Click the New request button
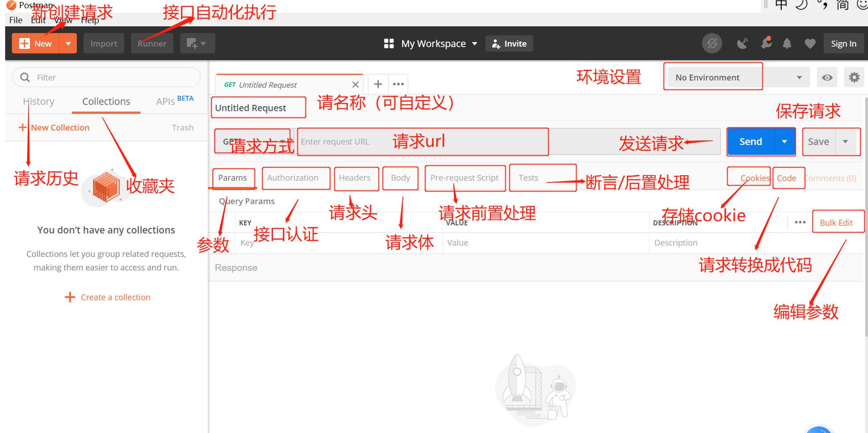Viewport: 868px width, 433px height. point(35,44)
